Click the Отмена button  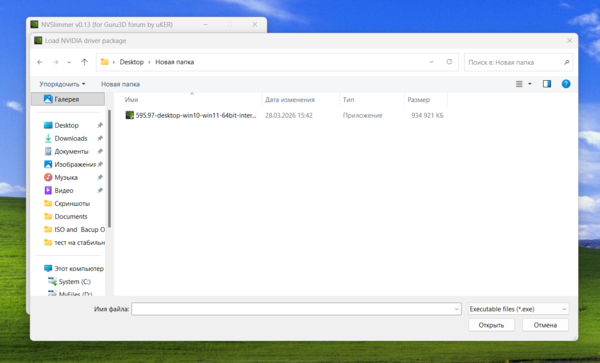click(x=545, y=325)
